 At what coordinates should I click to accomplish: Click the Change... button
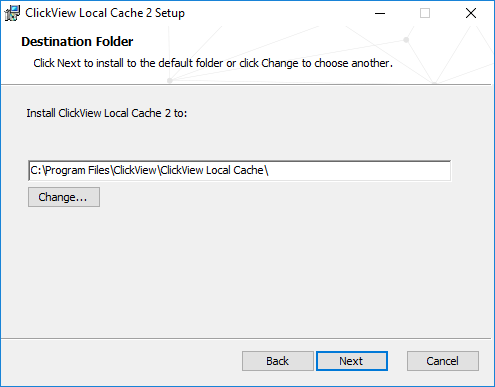(64, 197)
